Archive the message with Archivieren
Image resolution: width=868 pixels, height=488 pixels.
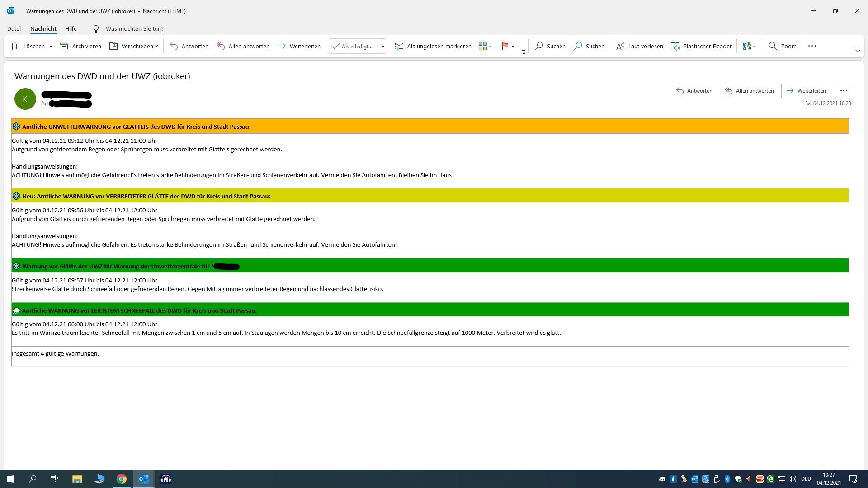click(x=80, y=46)
